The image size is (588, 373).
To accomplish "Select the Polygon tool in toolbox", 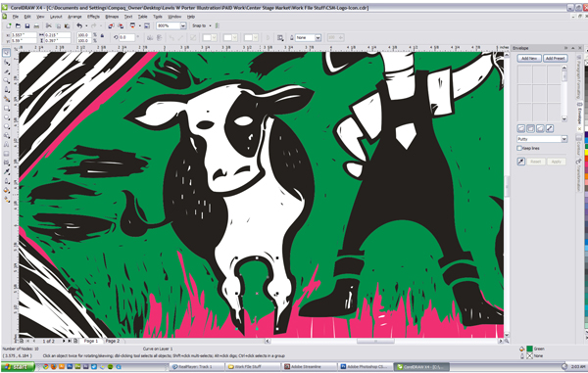I will click(7, 126).
